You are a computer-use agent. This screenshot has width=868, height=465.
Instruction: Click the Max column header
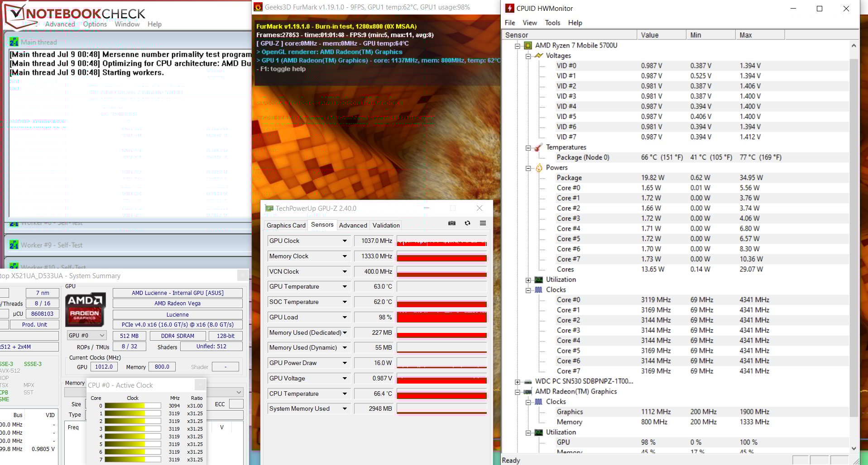tap(760, 35)
